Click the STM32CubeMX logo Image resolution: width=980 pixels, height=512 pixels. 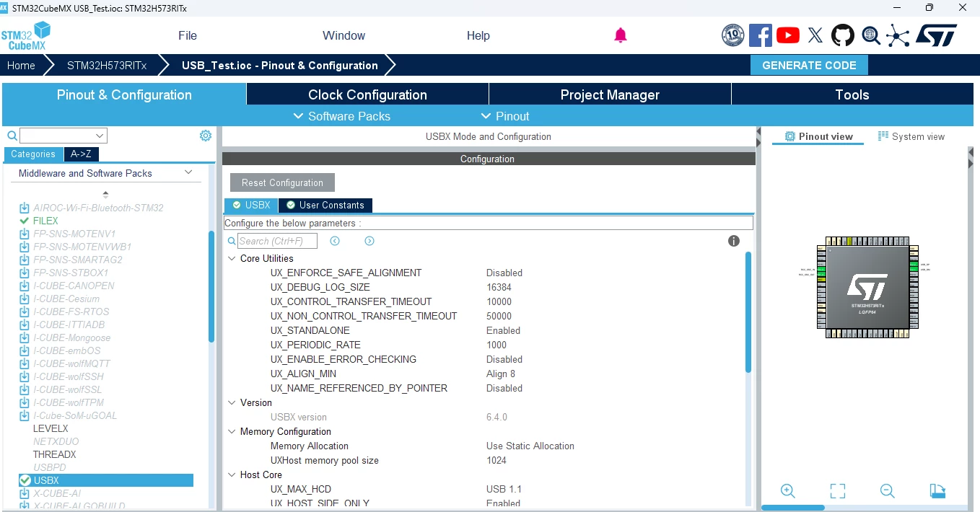point(26,35)
